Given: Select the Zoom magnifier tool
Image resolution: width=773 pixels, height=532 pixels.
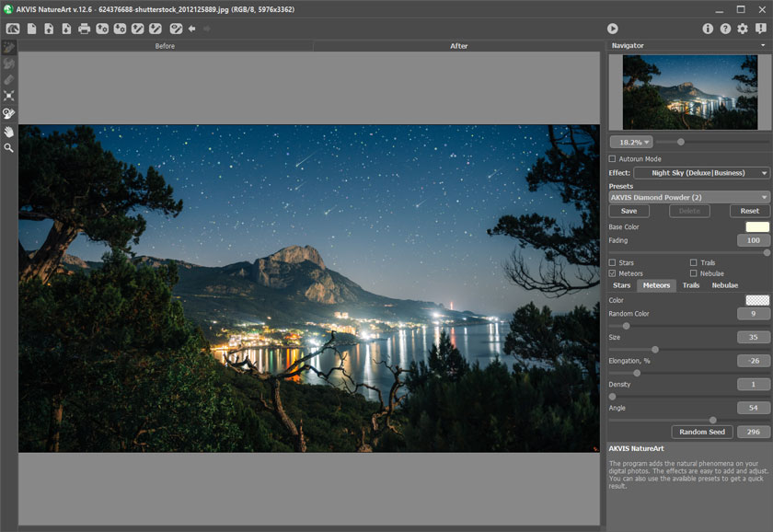Looking at the screenshot, I should tap(9, 148).
